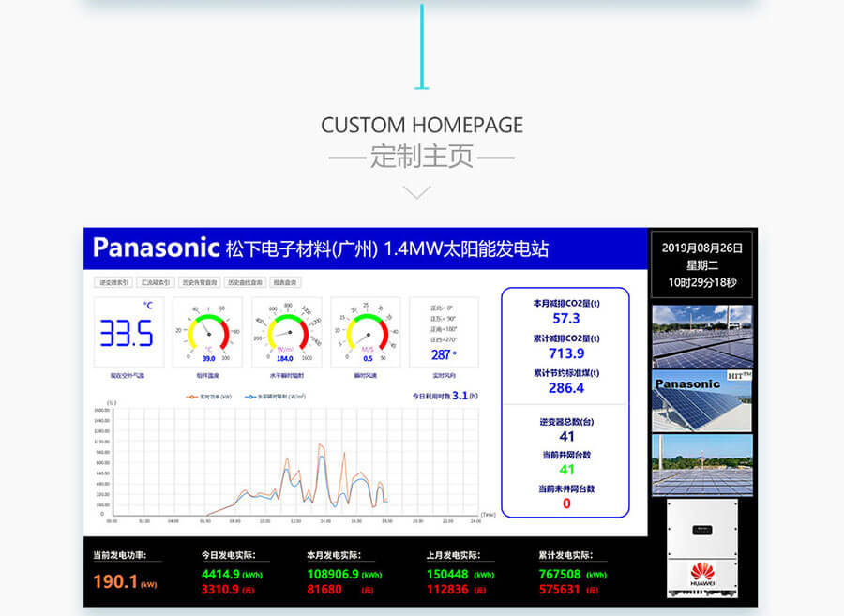Switch to the 历史告警查询 tab
The width and height of the screenshot is (844, 616).
click(199, 282)
